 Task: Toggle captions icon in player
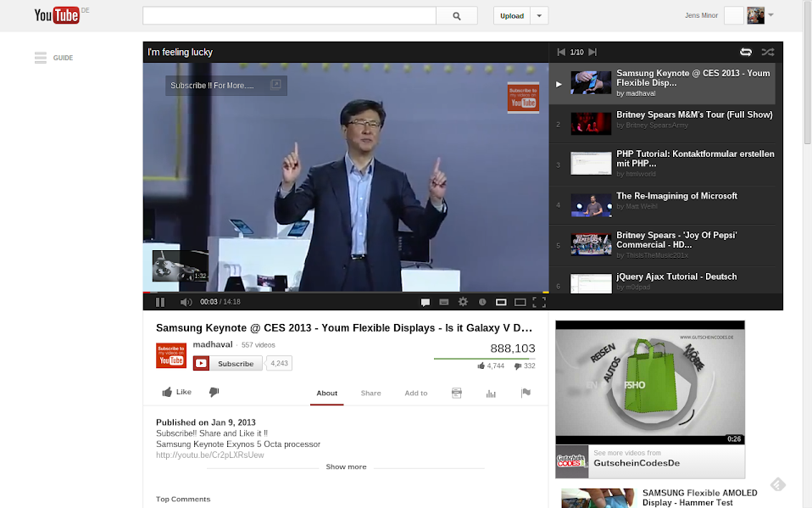444,302
